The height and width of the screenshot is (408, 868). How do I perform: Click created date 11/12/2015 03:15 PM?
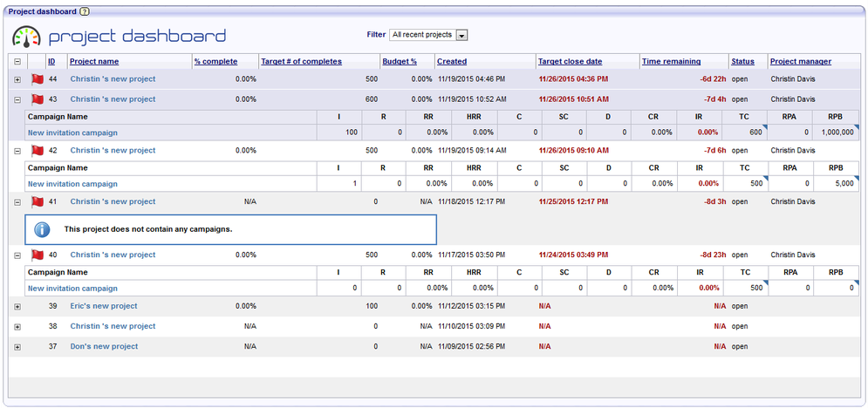[472, 306]
